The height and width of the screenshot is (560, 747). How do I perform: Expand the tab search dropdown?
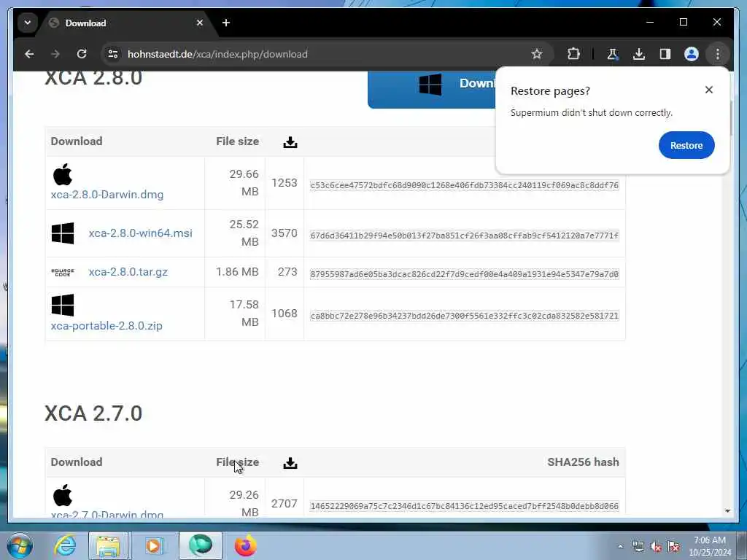[28, 23]
